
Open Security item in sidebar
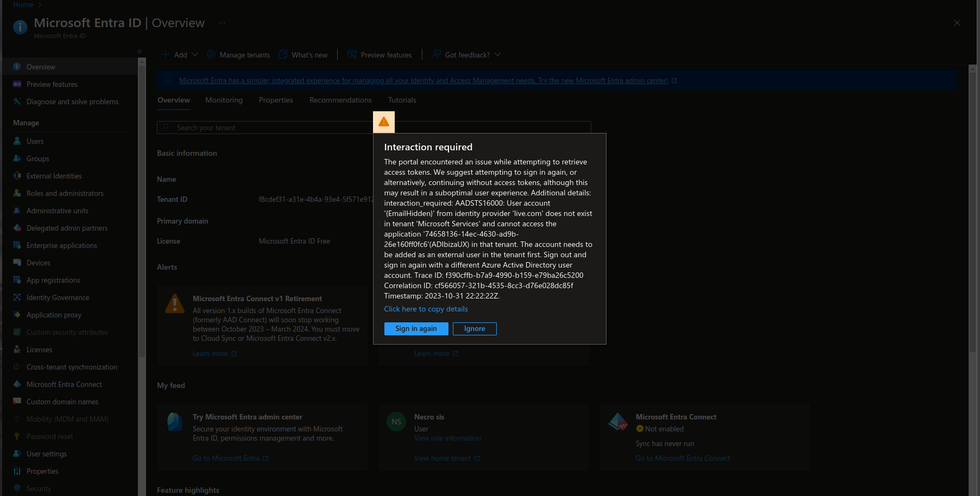39,488
